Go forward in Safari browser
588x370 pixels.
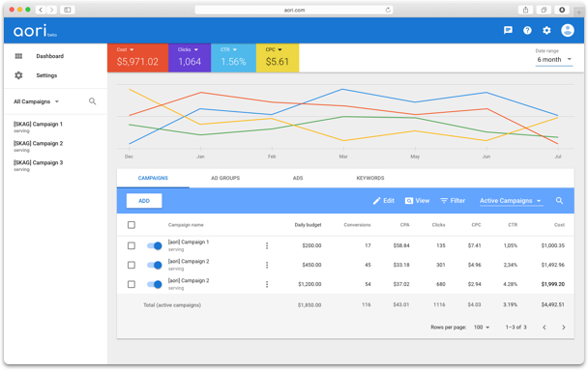[52, 10]
